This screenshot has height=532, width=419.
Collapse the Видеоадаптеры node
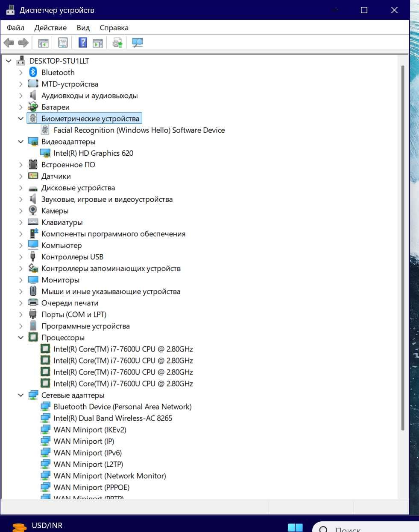(x=21, y=142)
